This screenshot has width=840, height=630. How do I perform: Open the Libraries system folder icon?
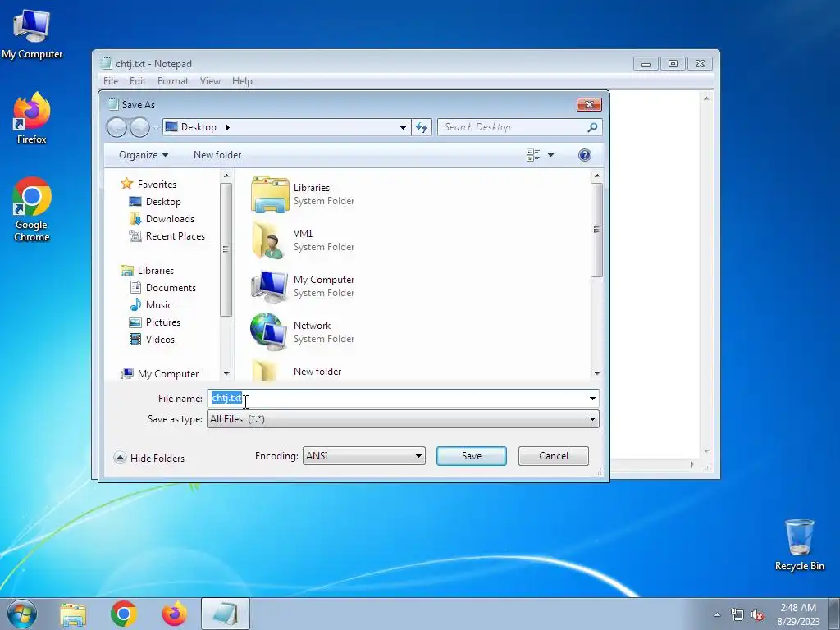click(270, 194)
